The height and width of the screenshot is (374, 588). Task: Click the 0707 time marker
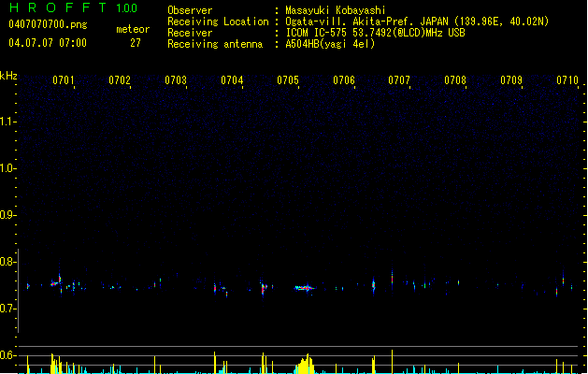(x=399, y=80)
